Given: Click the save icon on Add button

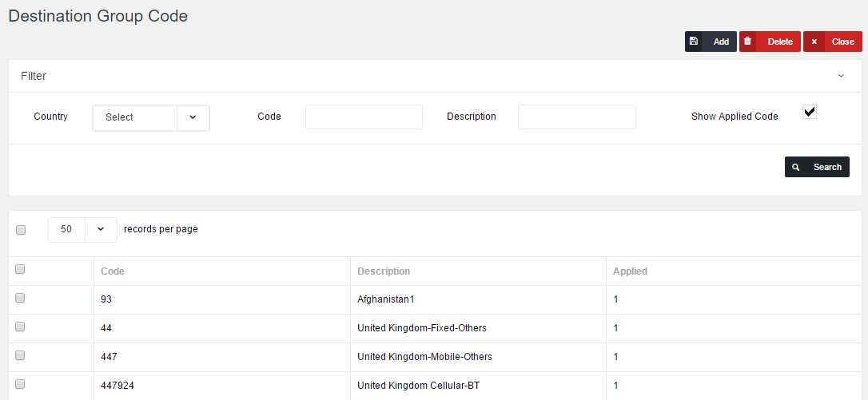Looking at the screenshot, I should click(694, 42).
